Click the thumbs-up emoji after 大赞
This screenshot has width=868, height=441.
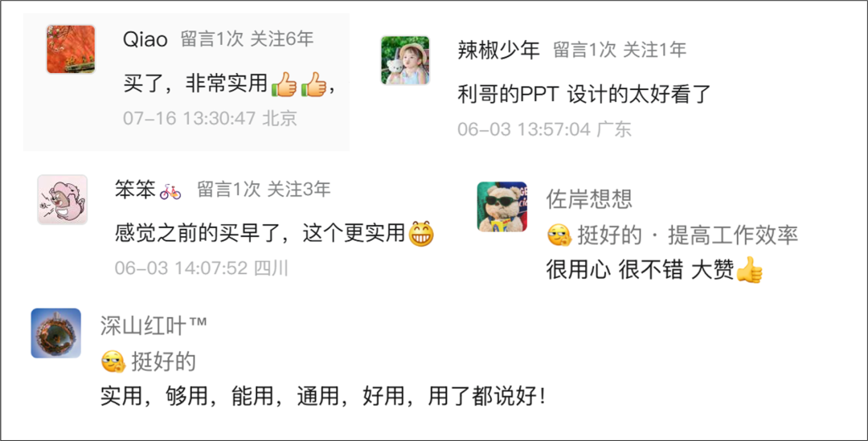[750, 271]
